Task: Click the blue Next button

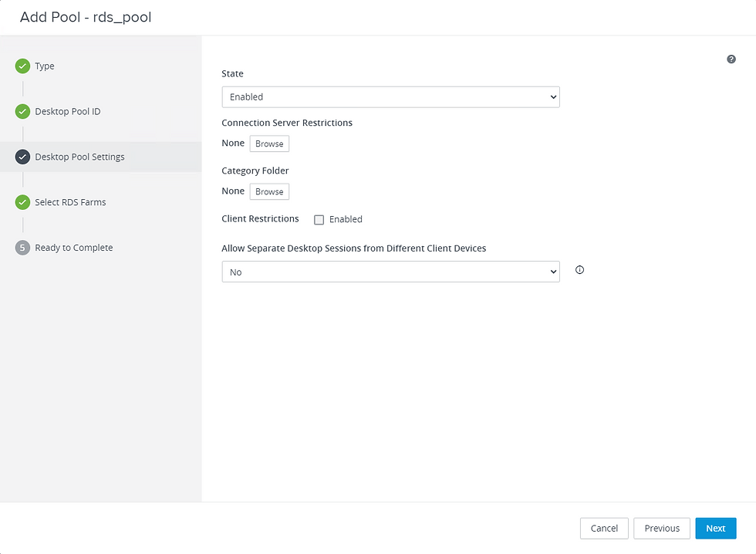Action: 716,529
